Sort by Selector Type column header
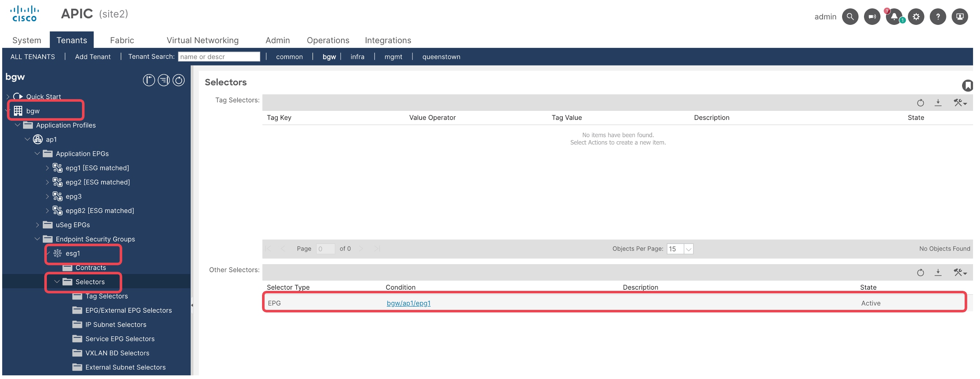The width and height of the screenshot is (980, 379). [288, 288]
